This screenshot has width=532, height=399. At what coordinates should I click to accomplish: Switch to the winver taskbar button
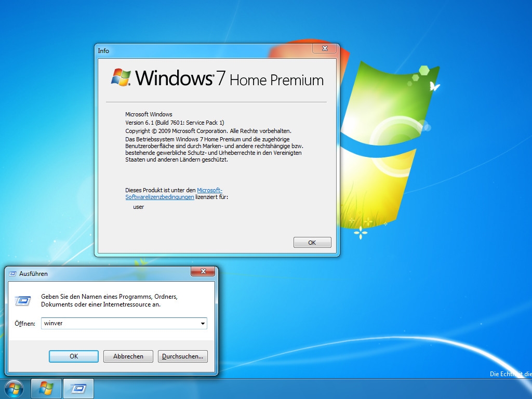coord(46,388)
